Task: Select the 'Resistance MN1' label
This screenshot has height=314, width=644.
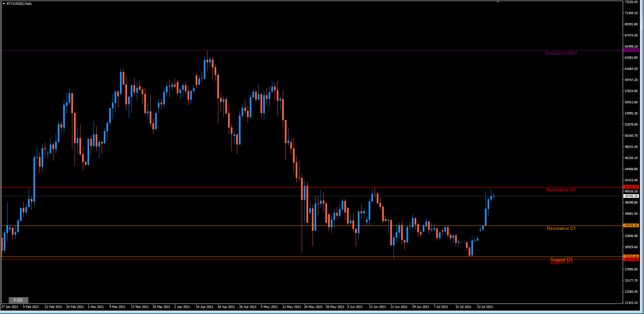Action: 561,53
